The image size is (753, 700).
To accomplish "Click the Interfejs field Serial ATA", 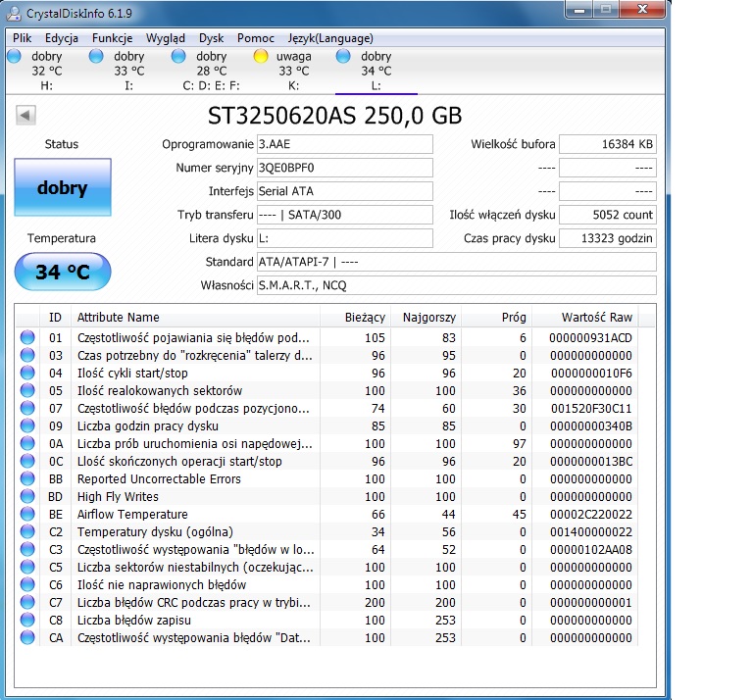I will (x=345, y=191).
